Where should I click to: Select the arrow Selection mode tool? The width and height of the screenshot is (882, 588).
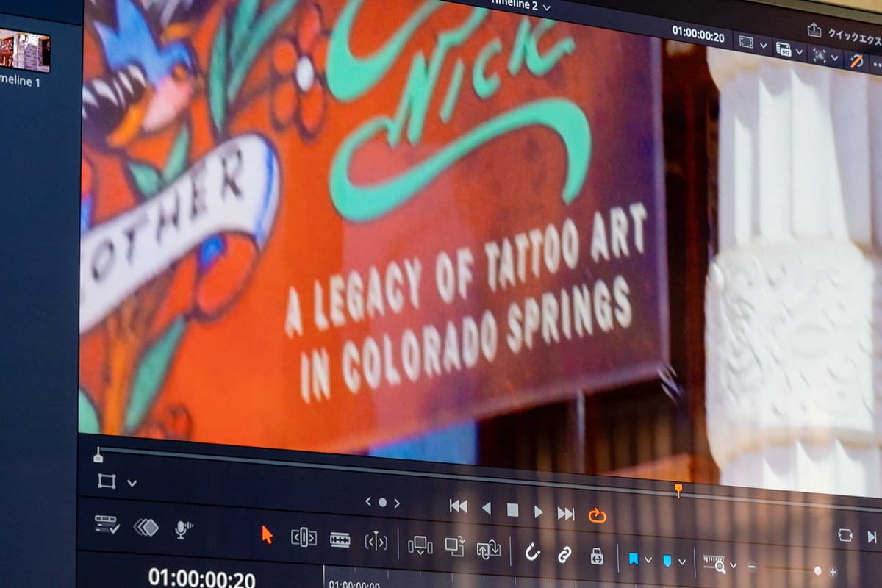(267, 534)
